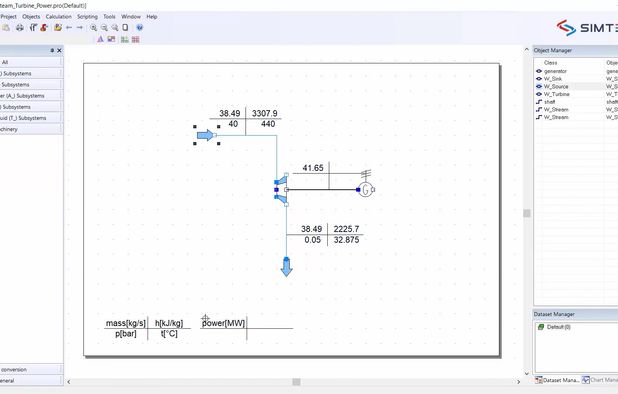Click the blue help question icon
Image resolution: width=618 pixels, height=394 pixels.
click(140, 28)
